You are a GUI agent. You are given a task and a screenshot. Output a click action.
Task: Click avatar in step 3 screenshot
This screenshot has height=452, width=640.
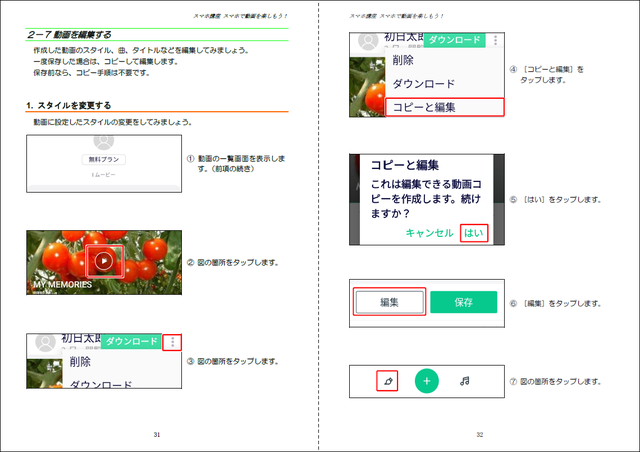pos(45,342)
